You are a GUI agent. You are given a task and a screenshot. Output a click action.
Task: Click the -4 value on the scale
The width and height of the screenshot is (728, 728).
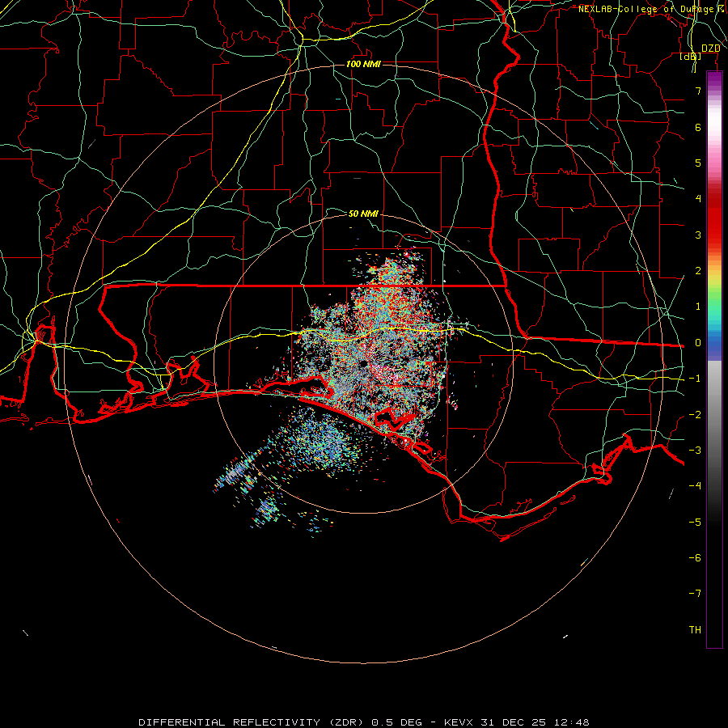click(x=695, y=486)
